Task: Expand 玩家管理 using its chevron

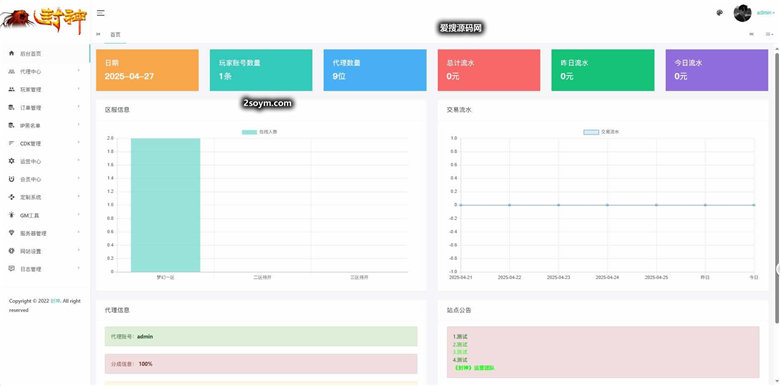Action: [x=79, y=89]
